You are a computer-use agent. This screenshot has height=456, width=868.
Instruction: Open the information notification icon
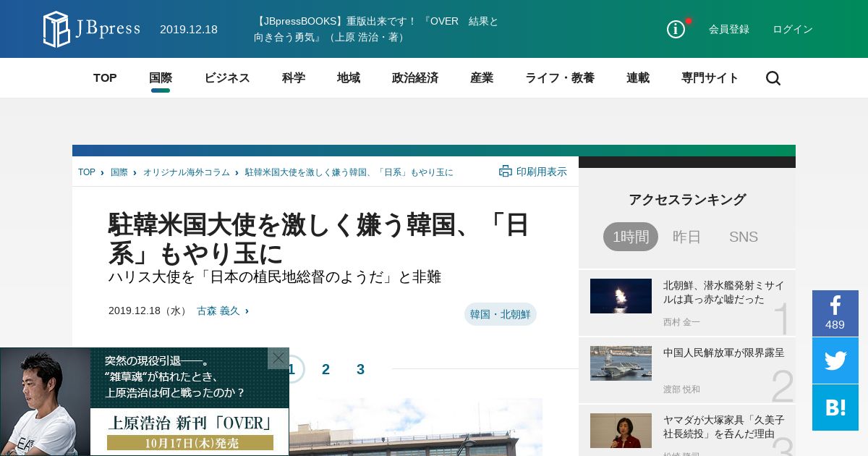(676, 29)
